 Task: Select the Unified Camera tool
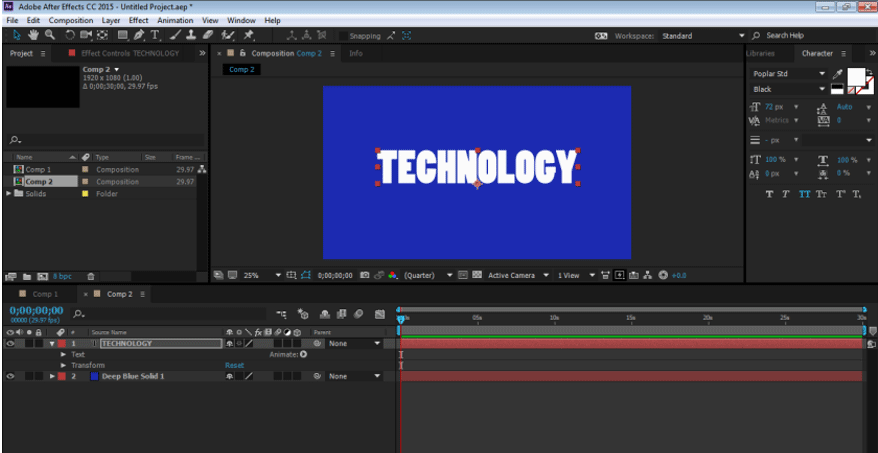[86, 35]
